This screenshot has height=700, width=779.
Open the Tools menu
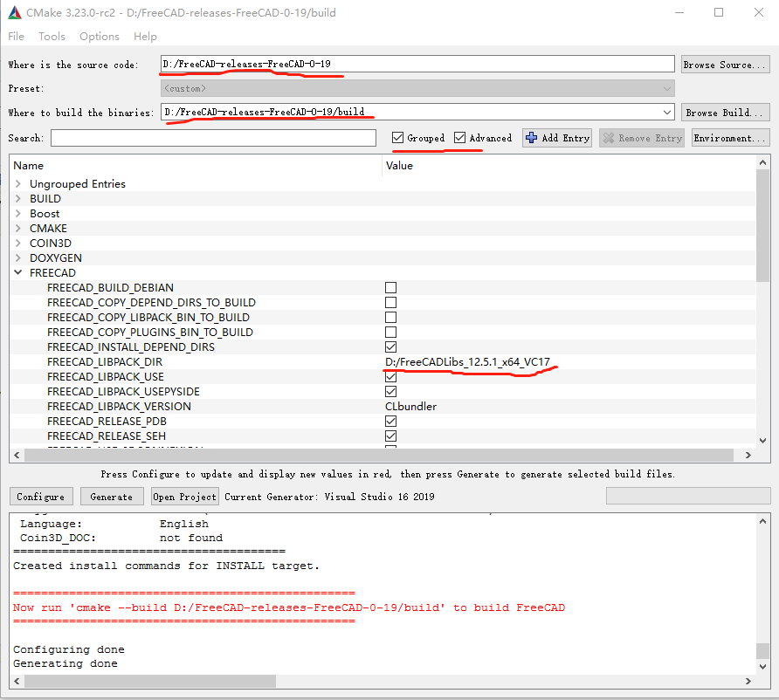click(x=52, y=37)
